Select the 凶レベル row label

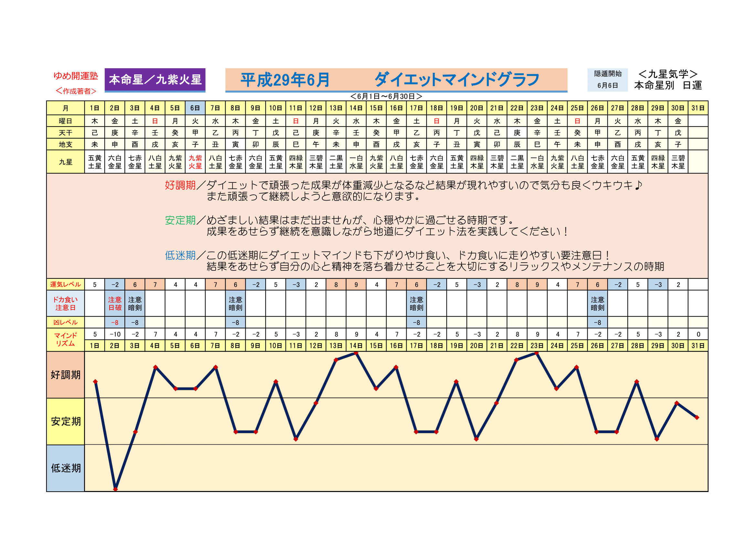(66, 322)
